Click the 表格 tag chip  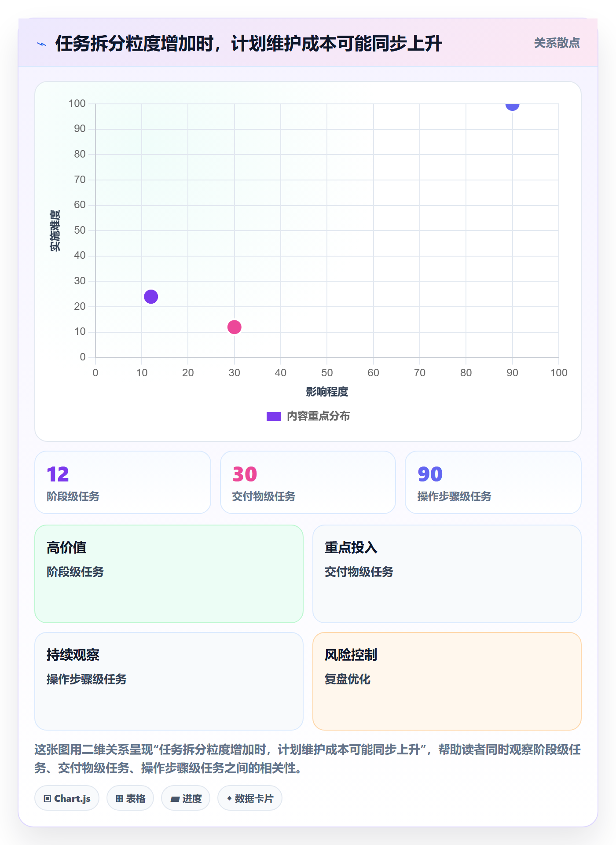click(130, 798)
